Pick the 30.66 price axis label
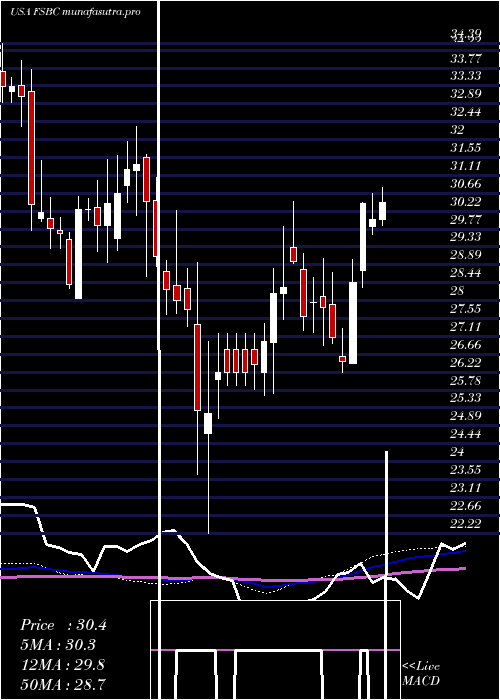This screenshot has width=500, height=700. pos(466,183)
